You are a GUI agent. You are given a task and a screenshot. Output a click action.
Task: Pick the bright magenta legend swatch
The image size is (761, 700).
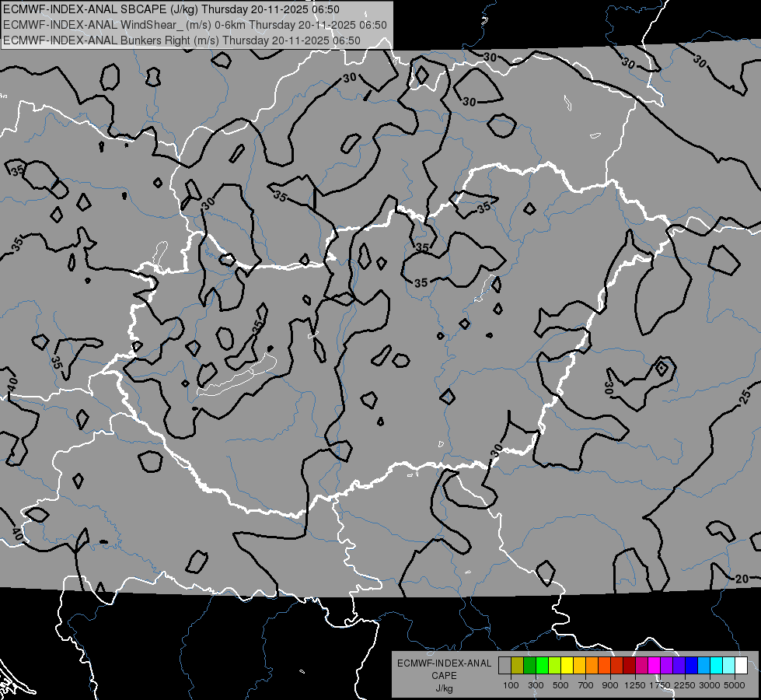click(655, 666)
